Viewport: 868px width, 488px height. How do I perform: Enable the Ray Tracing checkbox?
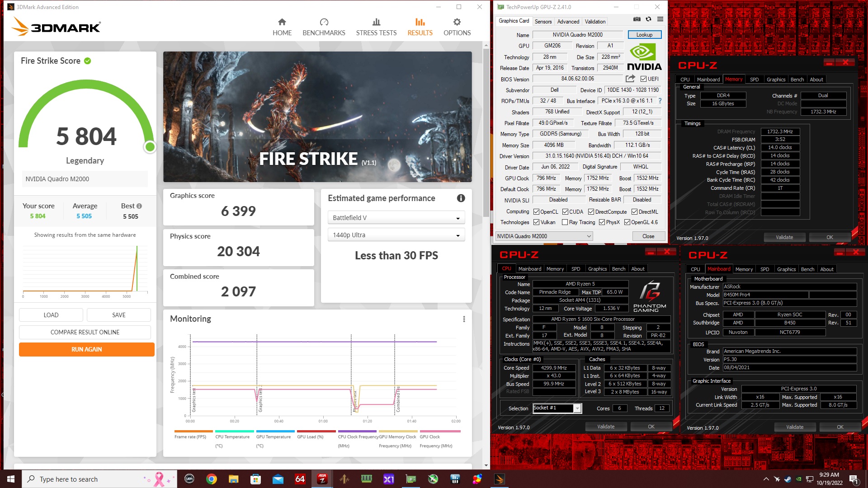point(565,222)
